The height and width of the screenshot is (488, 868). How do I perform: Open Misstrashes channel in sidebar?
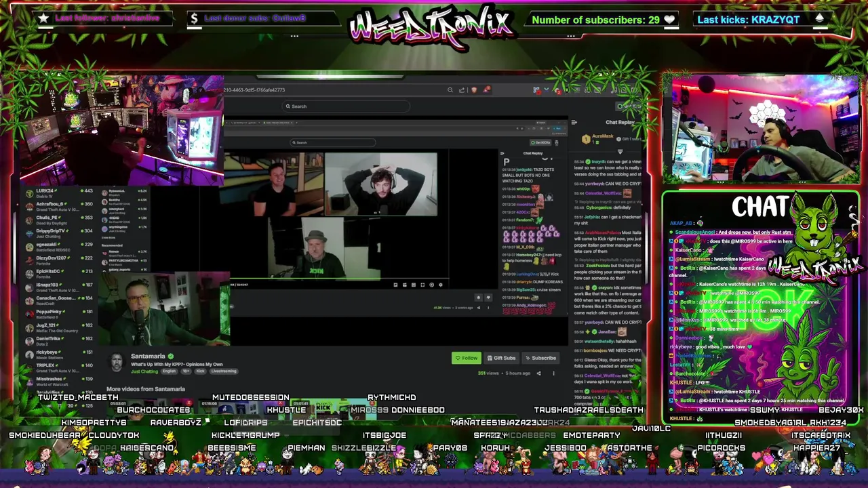58,381
